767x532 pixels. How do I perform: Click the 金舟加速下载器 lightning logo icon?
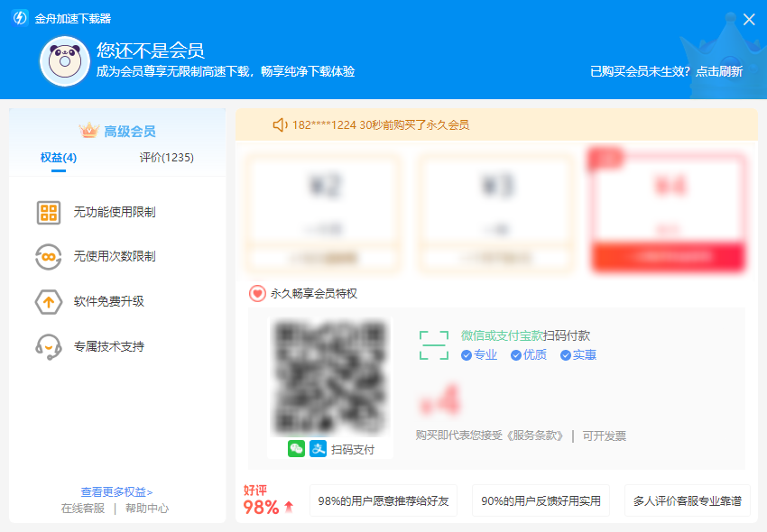(x=20, y=18)
